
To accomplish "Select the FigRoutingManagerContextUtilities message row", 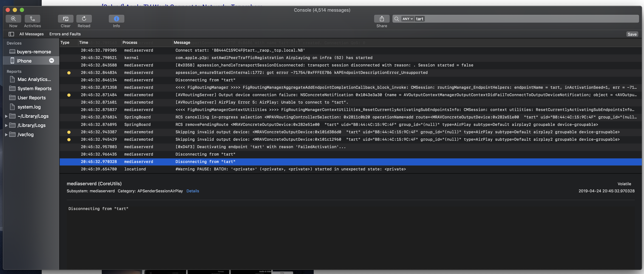I will coord(350,110).
